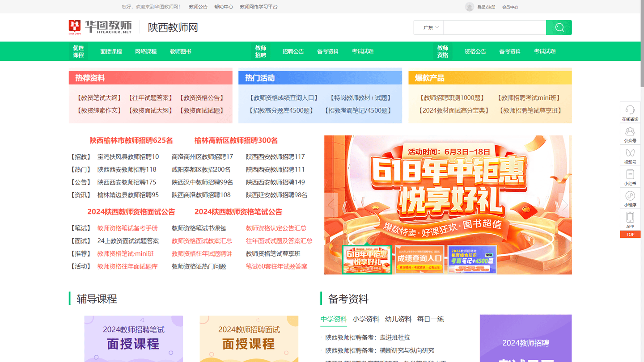Open the purple 2024教师招聘 card
The image size is (644, 362).
coord(525,338)
